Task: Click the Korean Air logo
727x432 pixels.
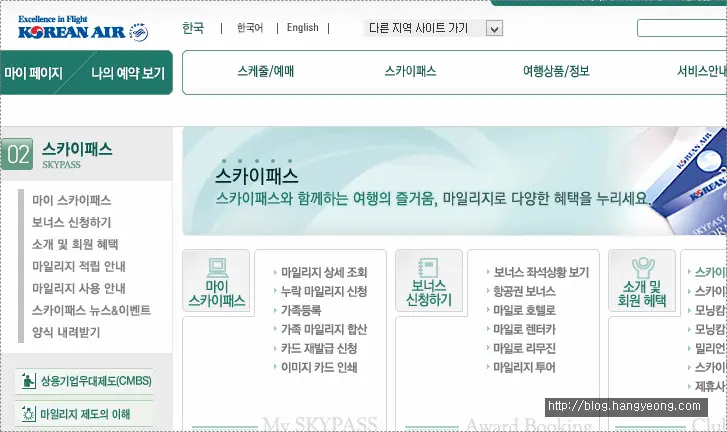Action: (x=83, y=28)
